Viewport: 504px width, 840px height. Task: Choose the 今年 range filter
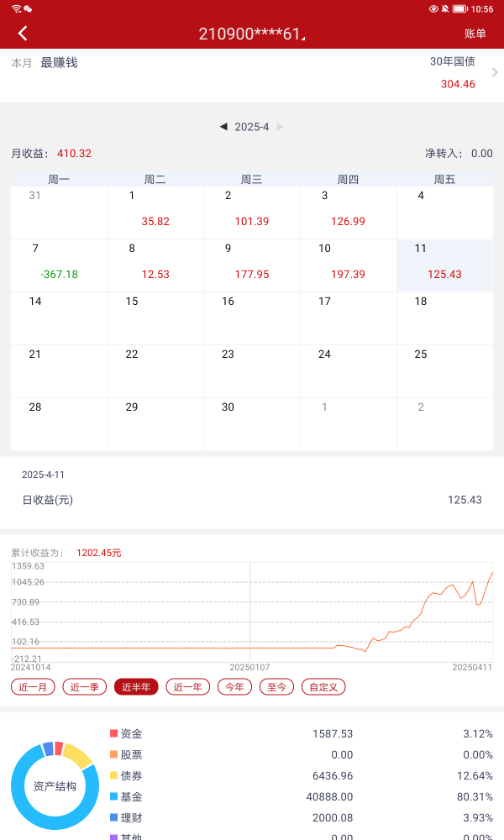click(234, 687)
